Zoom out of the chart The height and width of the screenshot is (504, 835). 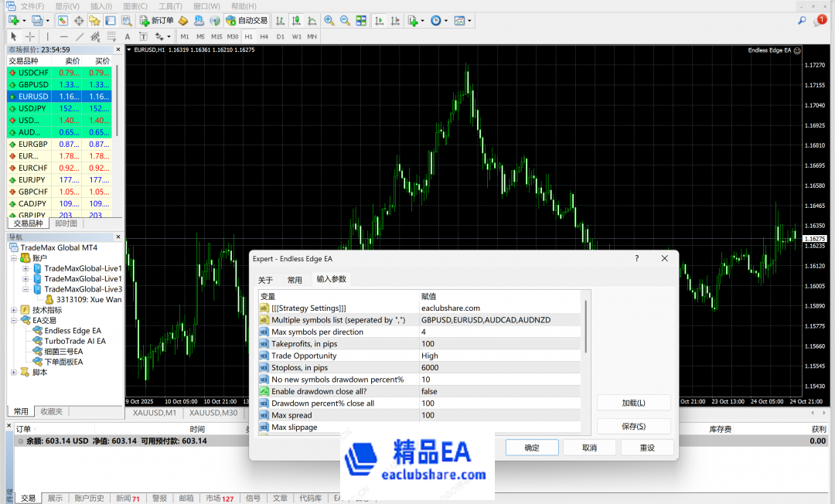click(344, 20)
